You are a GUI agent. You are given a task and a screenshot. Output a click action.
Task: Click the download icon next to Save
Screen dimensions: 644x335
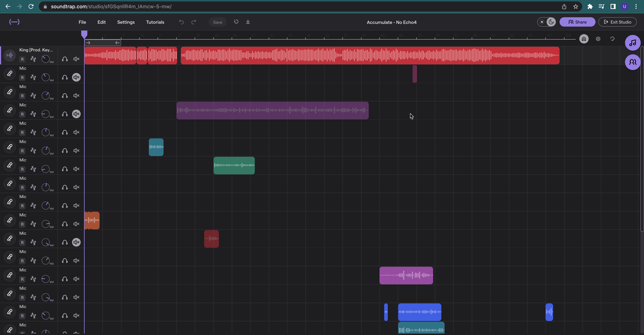coord(248,22)
